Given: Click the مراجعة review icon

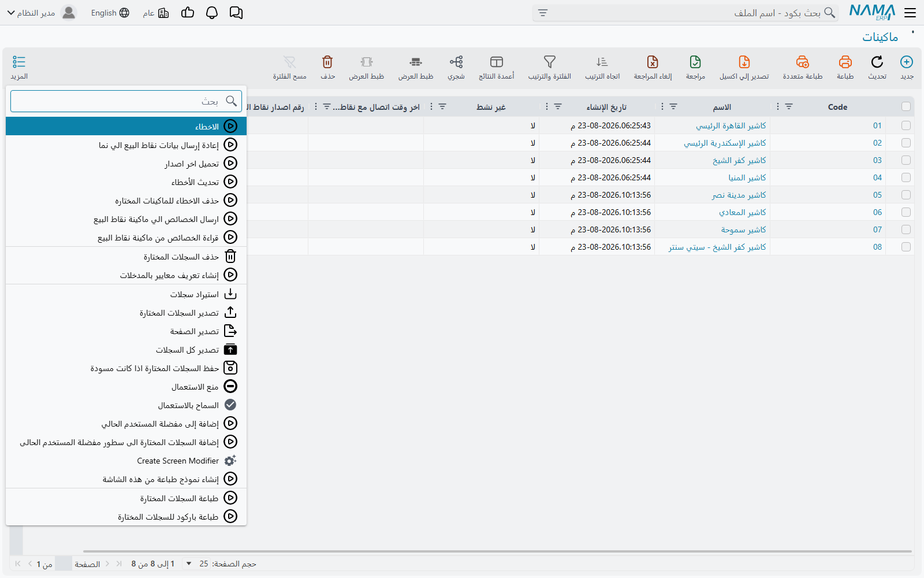Looking at the screenshot, I should [695, 62].
